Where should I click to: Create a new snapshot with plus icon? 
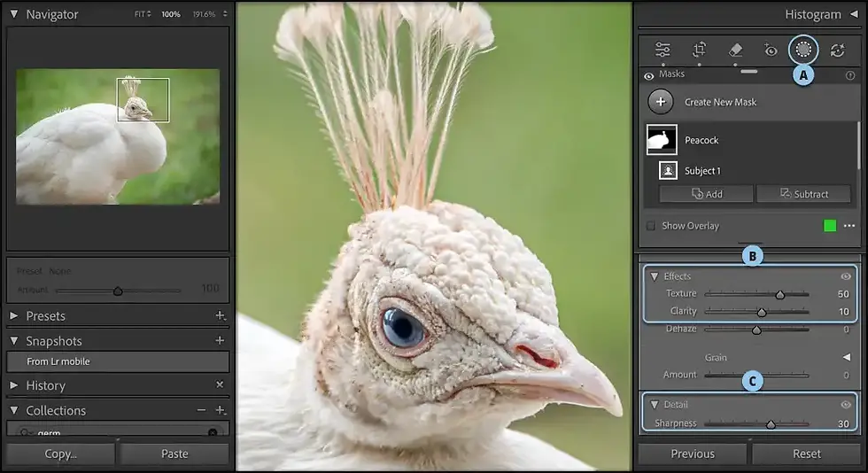pyautogui.click(x=220, y=341)
